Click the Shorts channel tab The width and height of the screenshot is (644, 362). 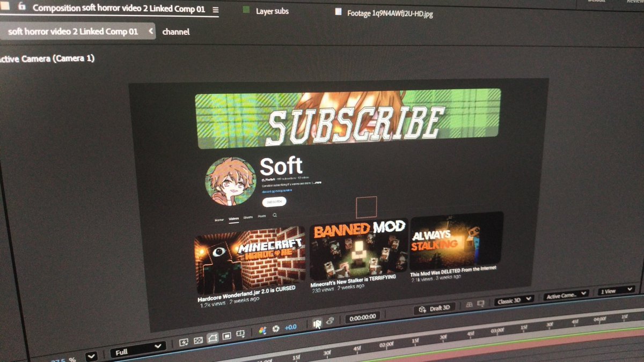pos(248,217)
